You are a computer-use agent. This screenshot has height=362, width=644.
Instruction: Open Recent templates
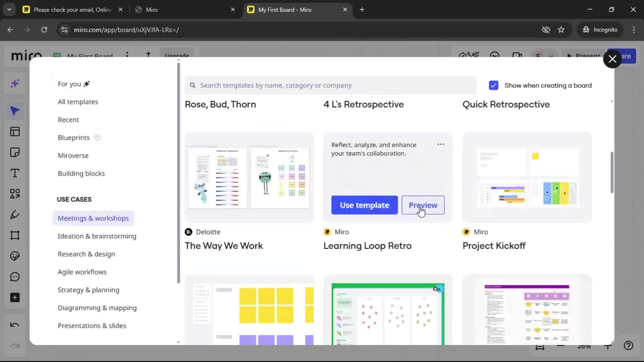click(68, 120)
